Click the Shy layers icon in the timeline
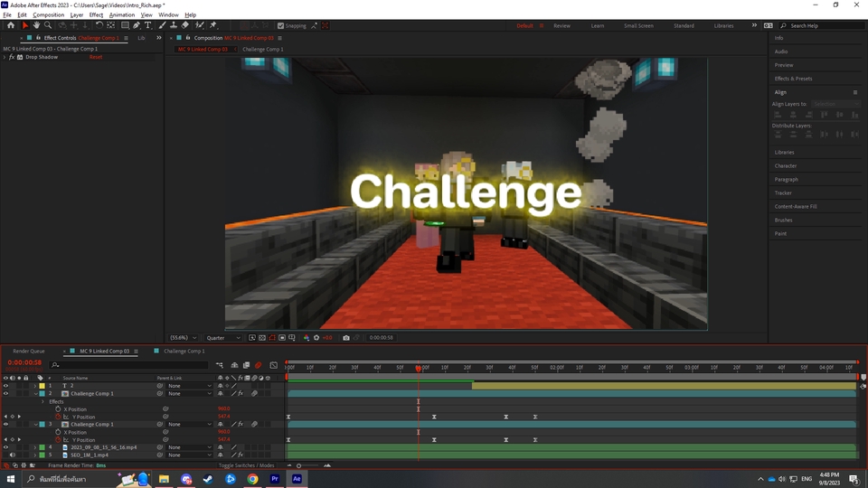Screen dimensions: 868x488 pos(235,365)
